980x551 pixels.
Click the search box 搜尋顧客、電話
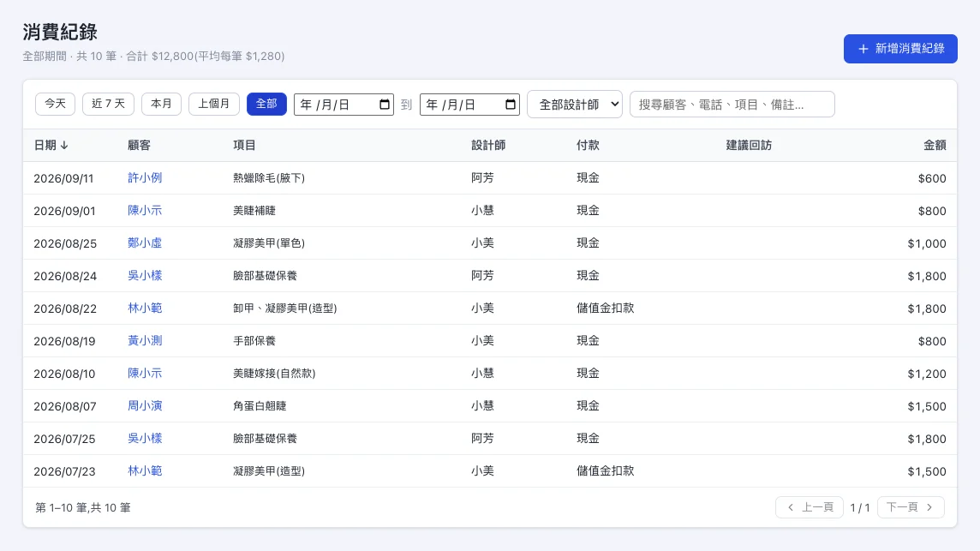(x=732, y=105)
